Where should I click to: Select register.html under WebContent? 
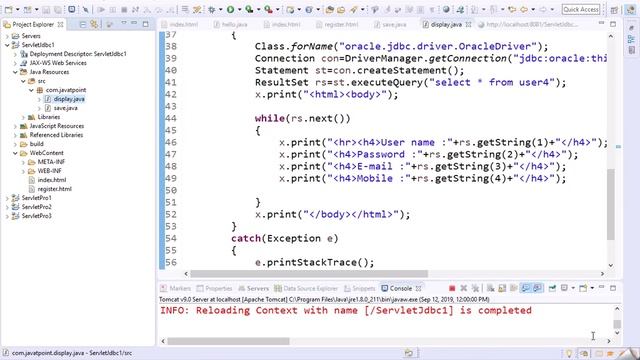[x=54, y=189]
